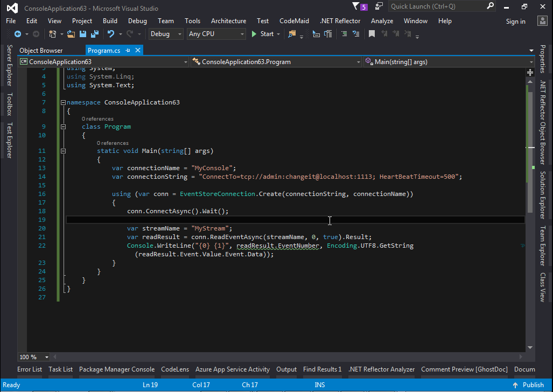553x392 pixels.
Task: Collapse the namespace ConsoleApplication63 block
Action: [63, 102]
